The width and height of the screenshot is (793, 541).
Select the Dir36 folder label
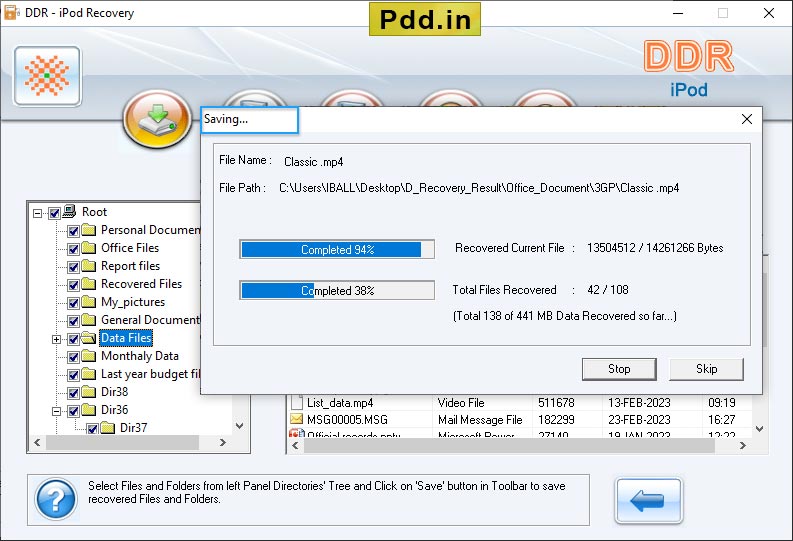[114, 410]
